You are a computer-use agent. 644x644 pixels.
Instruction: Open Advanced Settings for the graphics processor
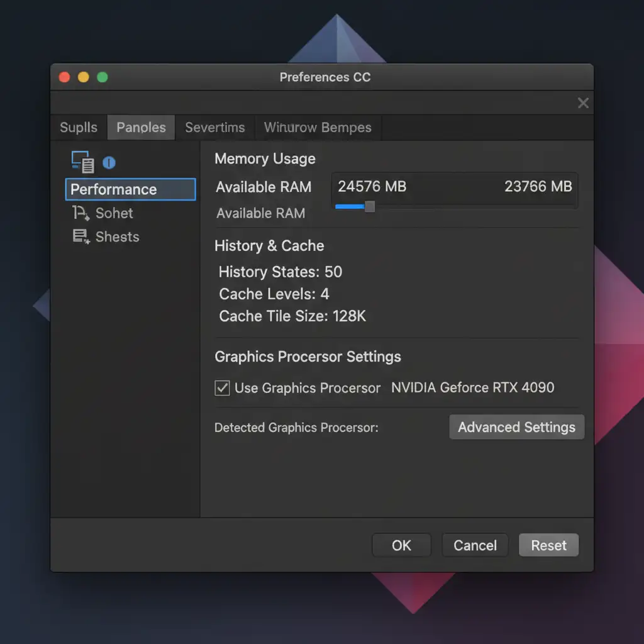click(516, 428)
